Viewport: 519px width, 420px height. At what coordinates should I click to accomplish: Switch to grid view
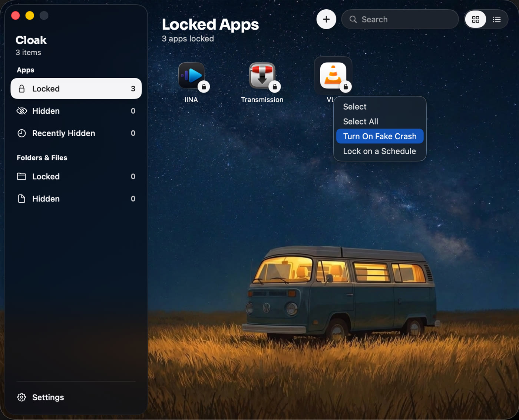coord(476,19)
